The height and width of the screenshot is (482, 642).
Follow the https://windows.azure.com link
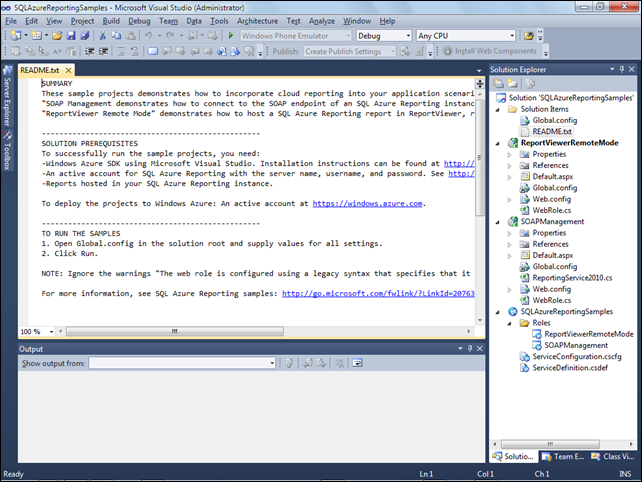coord(367,204)
